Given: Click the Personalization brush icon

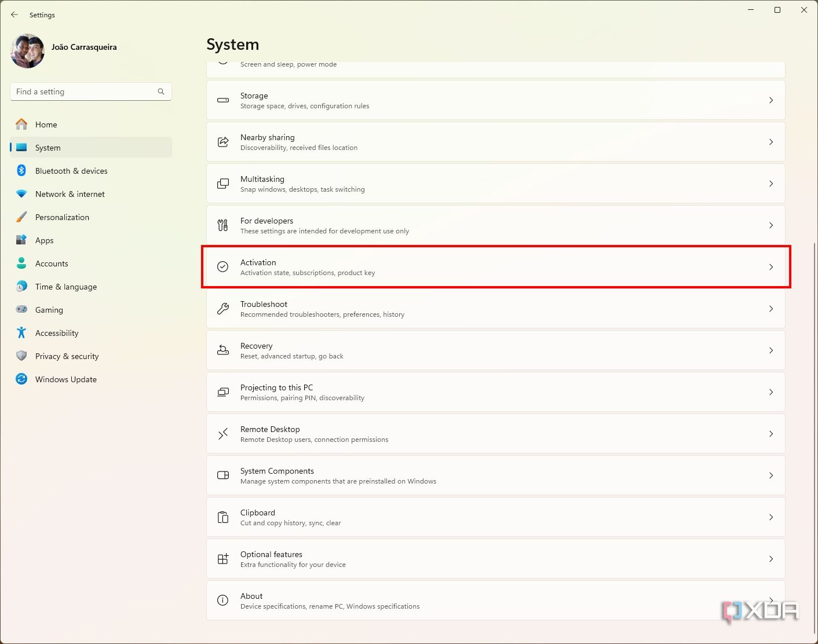Looking at the screenshot, I should [x=21, y=217].
